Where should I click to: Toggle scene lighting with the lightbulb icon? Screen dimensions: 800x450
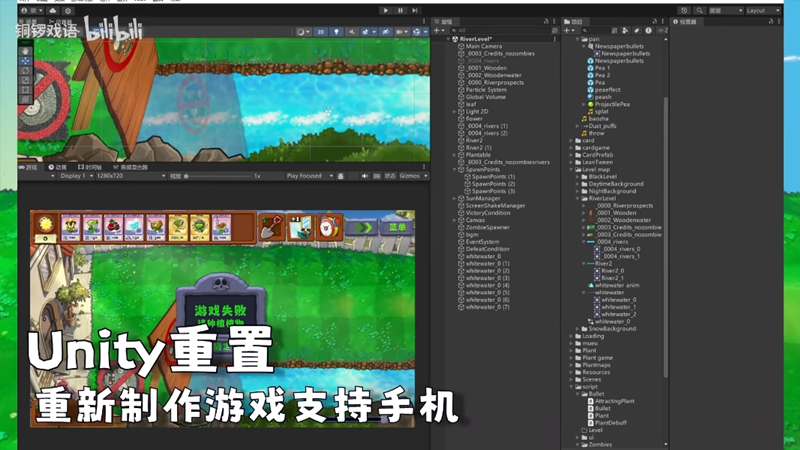click(336, 32)
